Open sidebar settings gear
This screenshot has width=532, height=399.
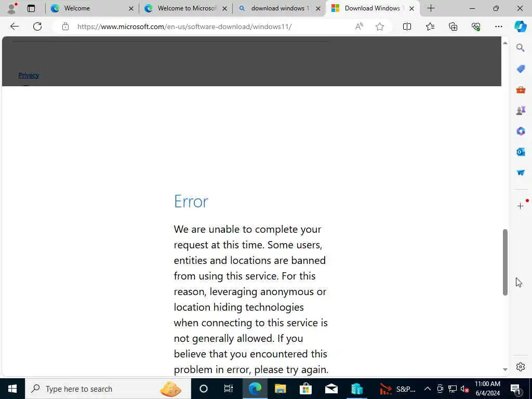tap(521, 367)
